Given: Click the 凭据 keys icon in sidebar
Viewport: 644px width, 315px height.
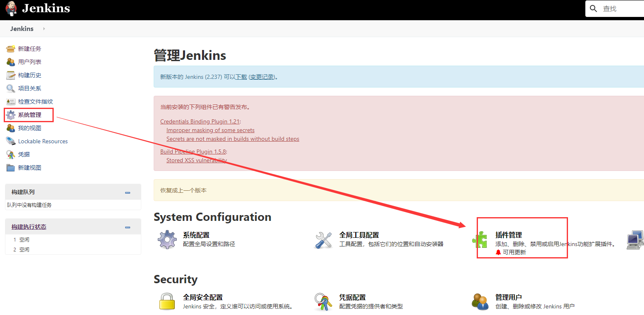Looking at the screenshot, I should 11,154.
